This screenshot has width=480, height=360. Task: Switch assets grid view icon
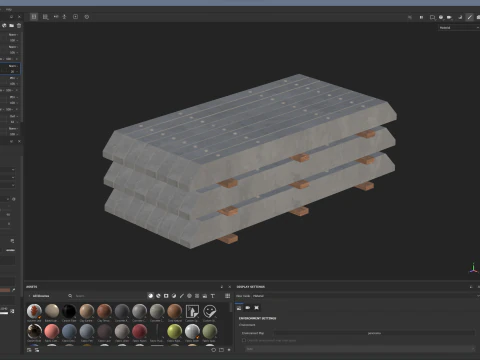coord(227,296)
